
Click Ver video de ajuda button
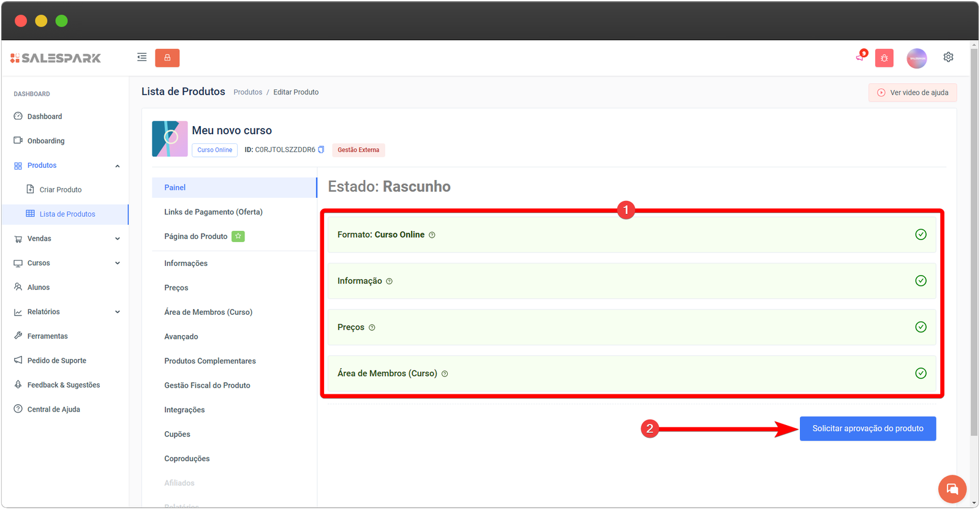click(x=912, y=92)
